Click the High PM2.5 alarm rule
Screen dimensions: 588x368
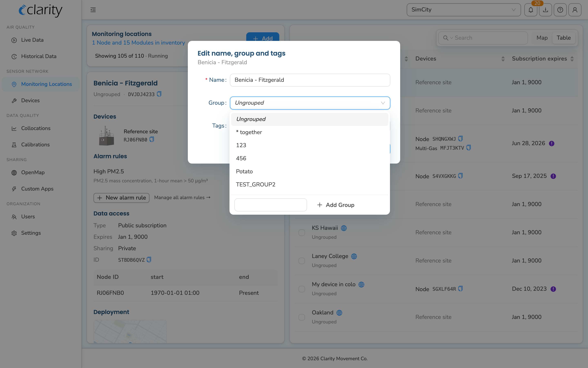(151, 176)
